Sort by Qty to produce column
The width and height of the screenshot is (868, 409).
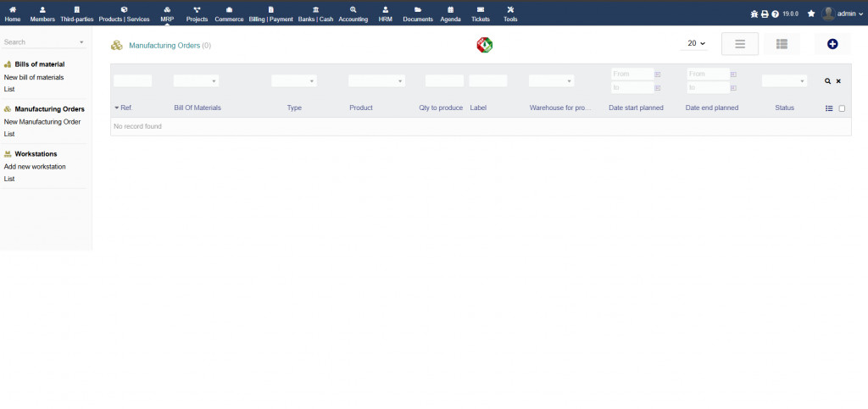pos(441,108)
